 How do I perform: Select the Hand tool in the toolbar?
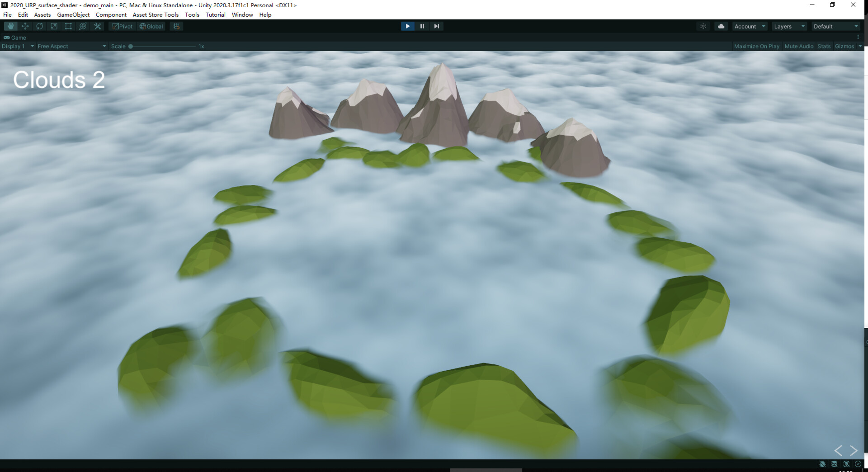[x=10, y=26]
